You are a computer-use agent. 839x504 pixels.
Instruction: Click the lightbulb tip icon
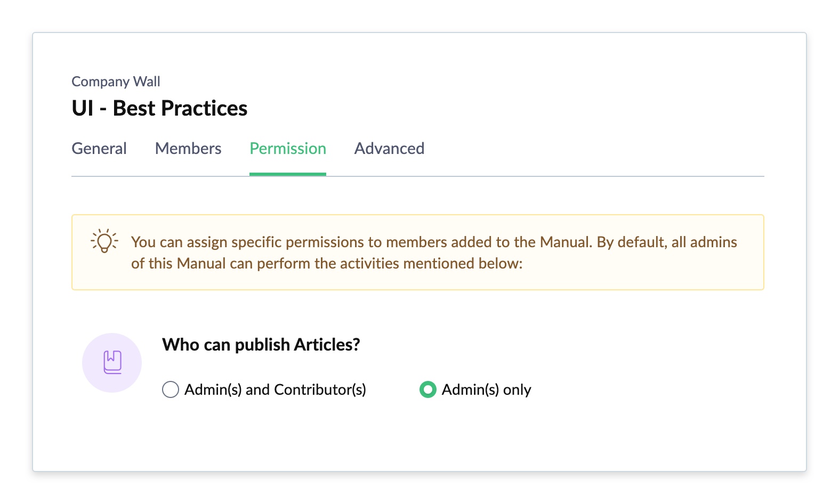click(104, 241)
